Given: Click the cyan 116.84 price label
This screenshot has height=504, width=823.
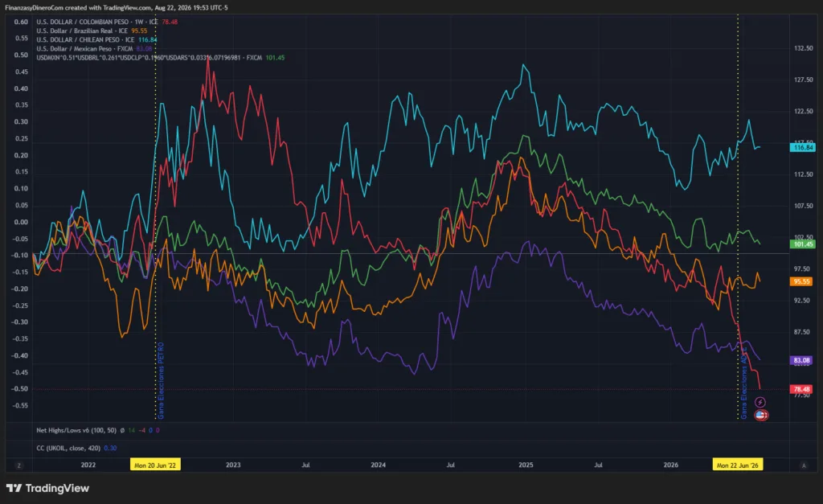Looking at the screenshot, I should (x=803, y=148).
